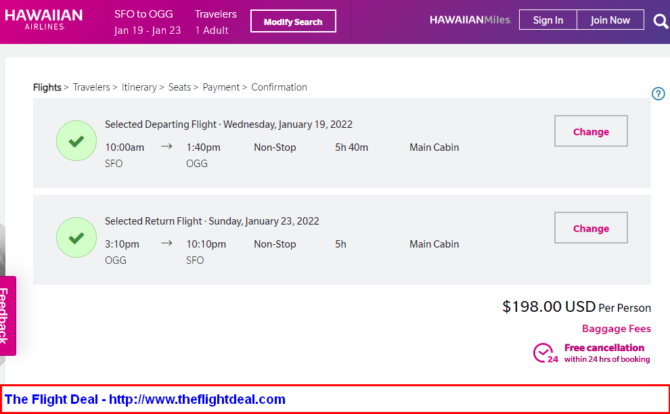Click the $198.00 USD price

[549, 306]
